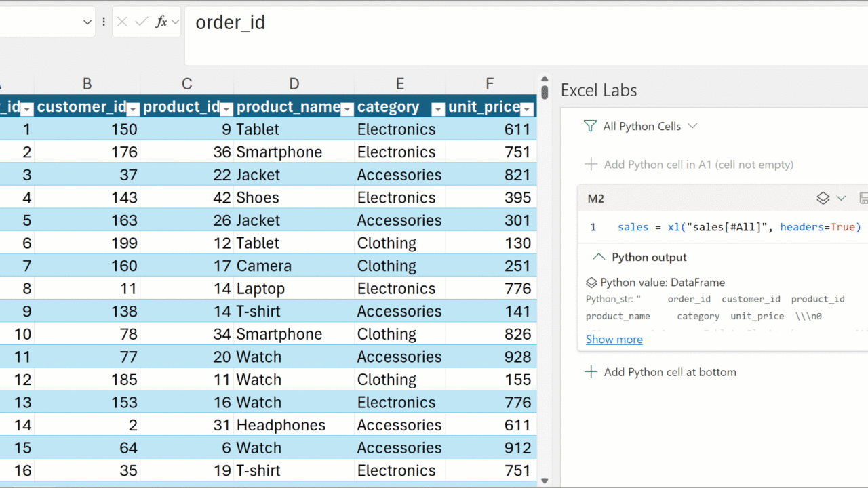
Task: Open the unit_price column filter dropdown
Action: tap(527, 108)
